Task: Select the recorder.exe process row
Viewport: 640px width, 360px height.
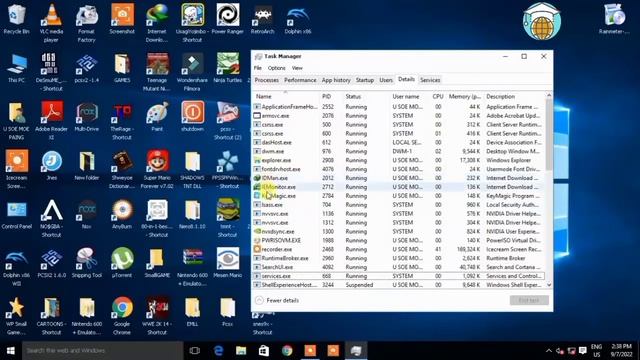Action: click(399, 249)
